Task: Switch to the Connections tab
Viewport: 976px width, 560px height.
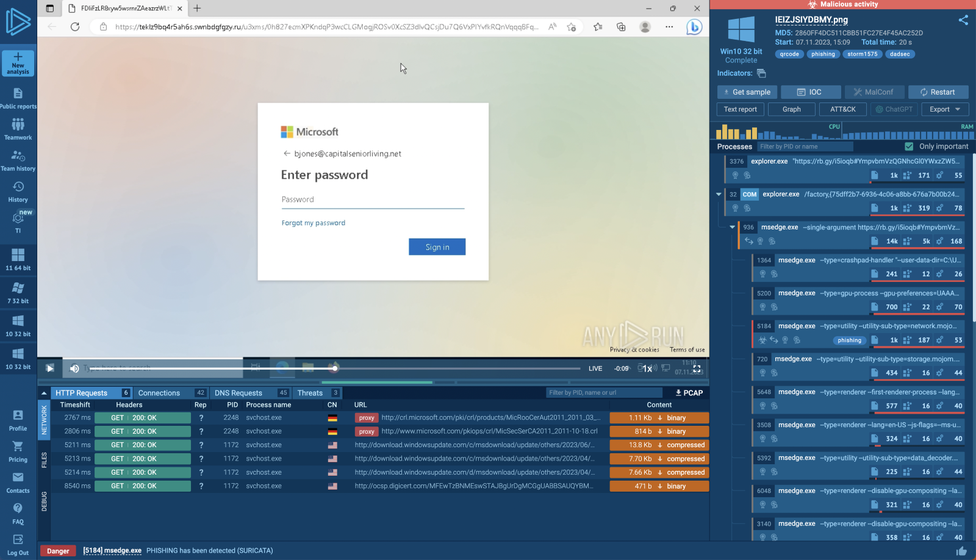Action: tap(171, 393)
